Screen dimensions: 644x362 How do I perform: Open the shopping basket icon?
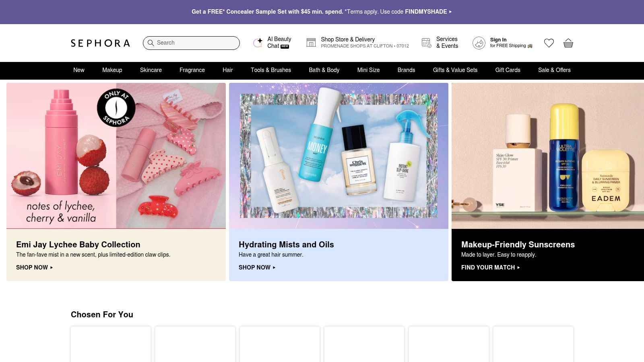point(568,43)
